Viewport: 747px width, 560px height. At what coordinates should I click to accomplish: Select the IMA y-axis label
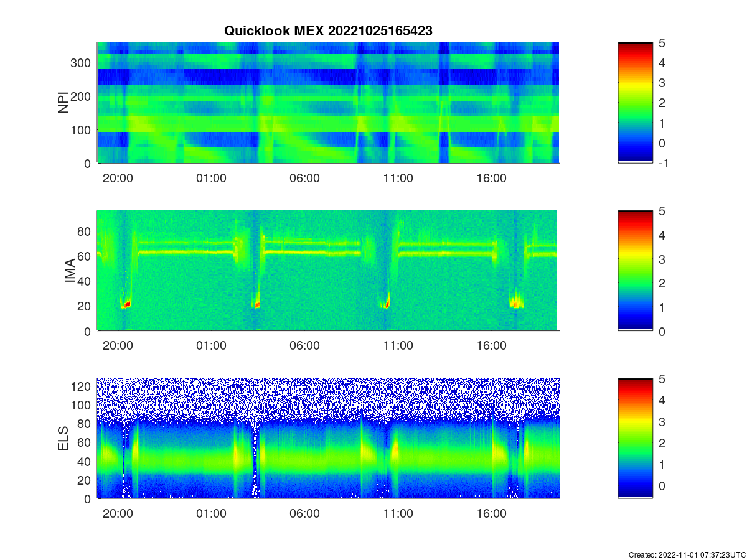[69, 271]
